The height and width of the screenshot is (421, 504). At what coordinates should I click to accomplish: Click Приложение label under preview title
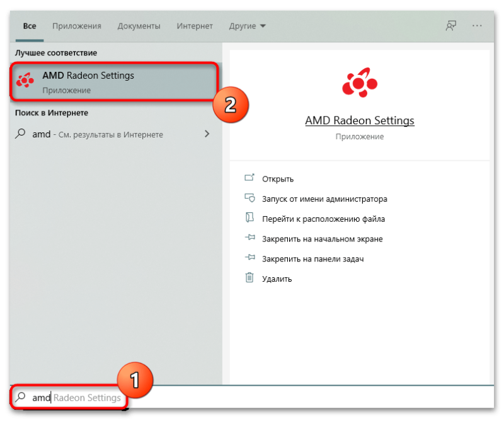[x=360, y=137]
